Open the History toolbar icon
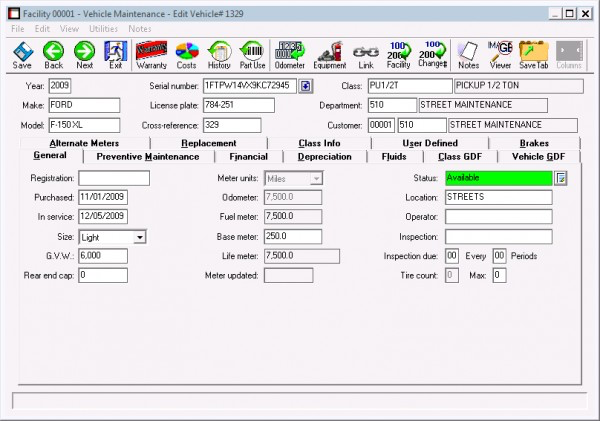 (219, 55)
